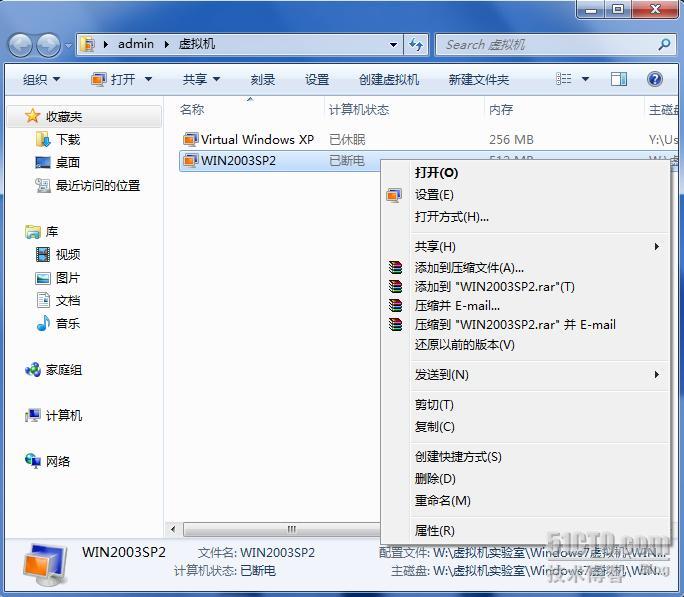The image size is (684, 597).
Task: Click the horizontal scrollbar left arrow
Action: click(x=173, y=529)
